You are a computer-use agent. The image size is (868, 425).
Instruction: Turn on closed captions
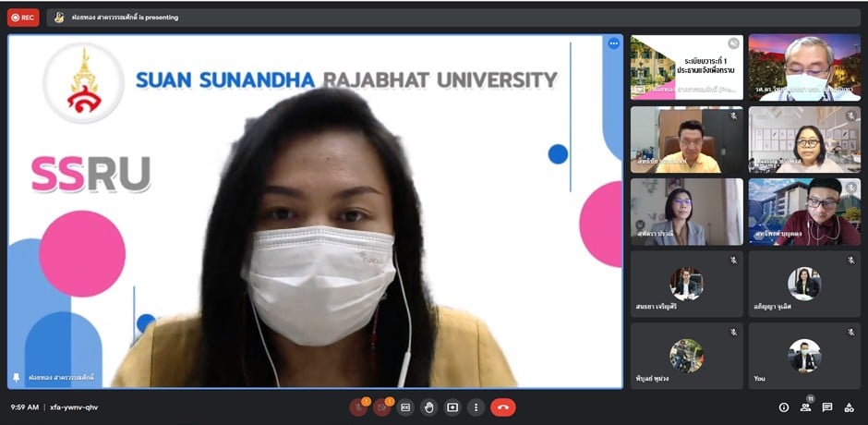coord(405,407)
